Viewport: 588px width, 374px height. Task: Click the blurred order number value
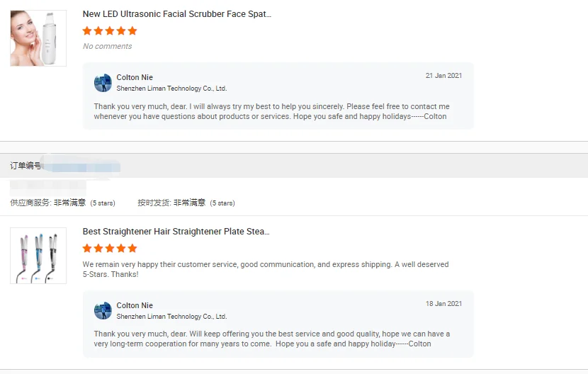pyautogui.click(x=80, y=166)
